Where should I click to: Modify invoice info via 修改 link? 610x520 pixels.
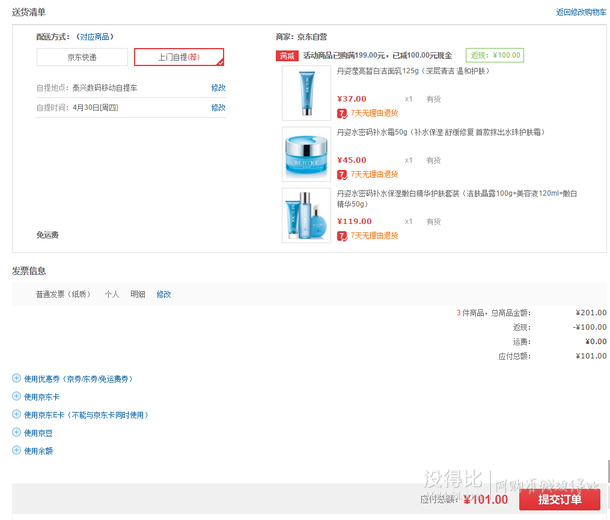pyautogui.click(x=164, y=294)
